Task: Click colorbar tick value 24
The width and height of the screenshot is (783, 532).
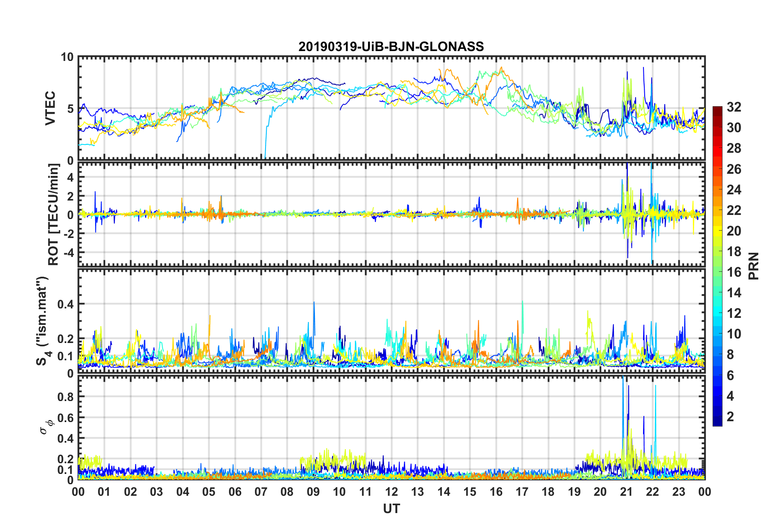Action: pos(734,189)
